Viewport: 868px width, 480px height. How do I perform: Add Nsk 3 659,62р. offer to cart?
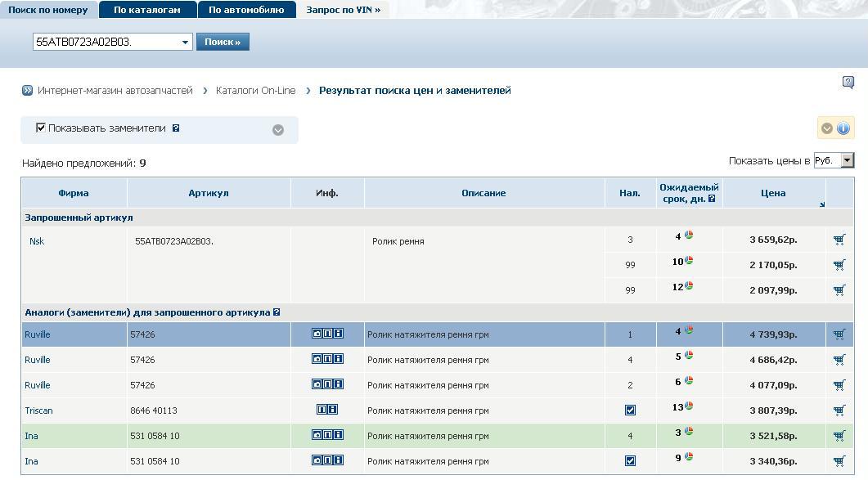(839, 240)
